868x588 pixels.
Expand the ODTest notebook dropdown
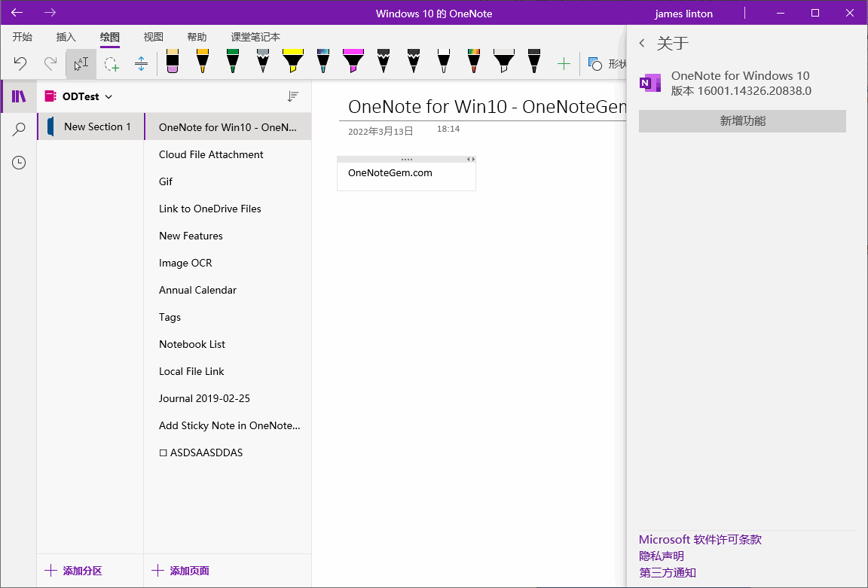coord(109,97)
